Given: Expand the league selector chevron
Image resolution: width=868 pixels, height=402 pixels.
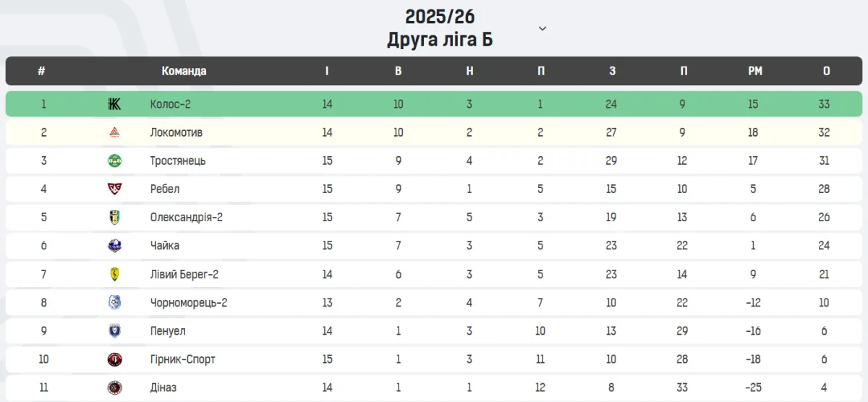Looking at the screenshot, I should [x=542, y=28].
